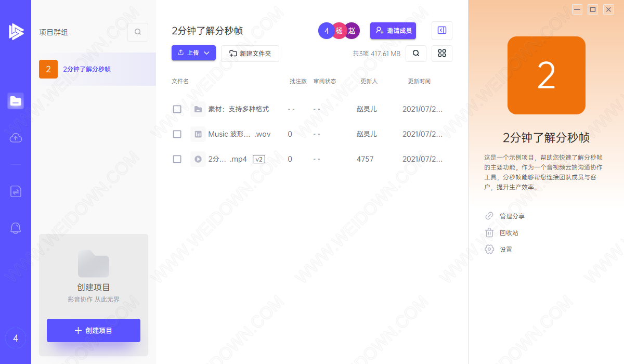
Task: Tick the checkbox for 素材 folder
Action: [177, 109]
